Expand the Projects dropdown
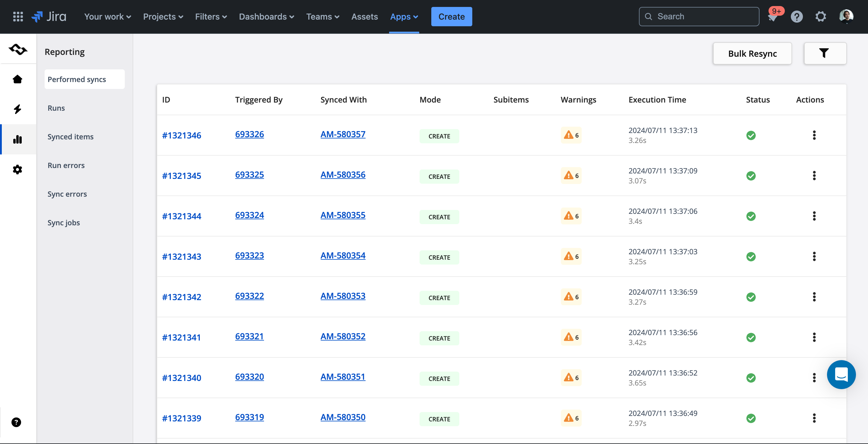Image resolution: width=868 pixels, height=444 pixels. pos(163,17)
